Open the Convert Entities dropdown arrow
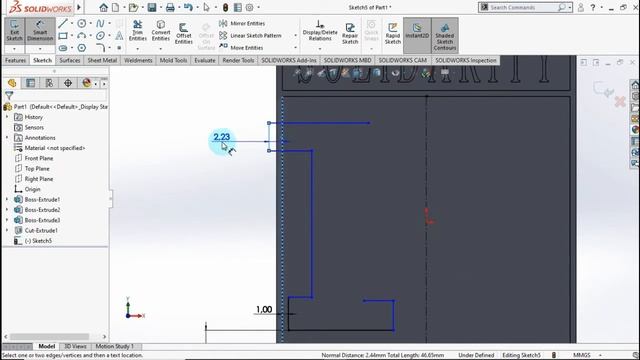Image resolution: width=640 pixels, height=360 pixels. coord(161,49)
